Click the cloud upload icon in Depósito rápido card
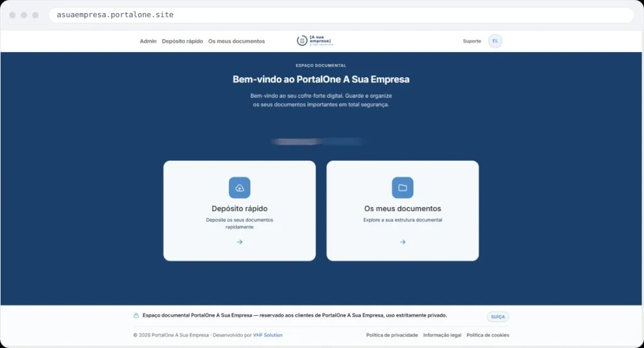The image size is (644, 348). pos(240,188)
